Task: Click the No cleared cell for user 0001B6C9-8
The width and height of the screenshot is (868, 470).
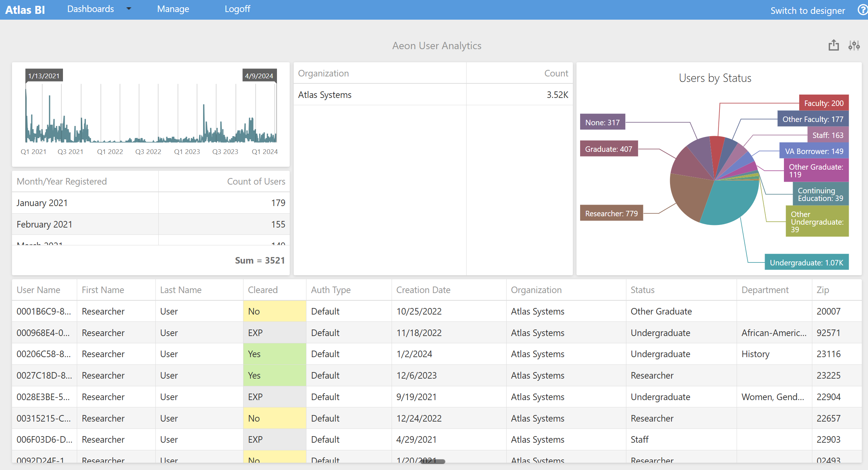Action: tap(274, 311)
